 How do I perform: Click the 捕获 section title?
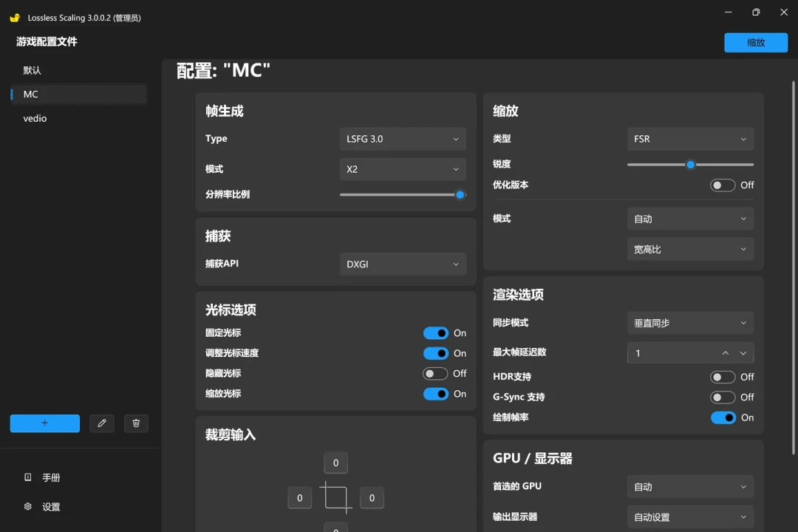tap(218, 236)
